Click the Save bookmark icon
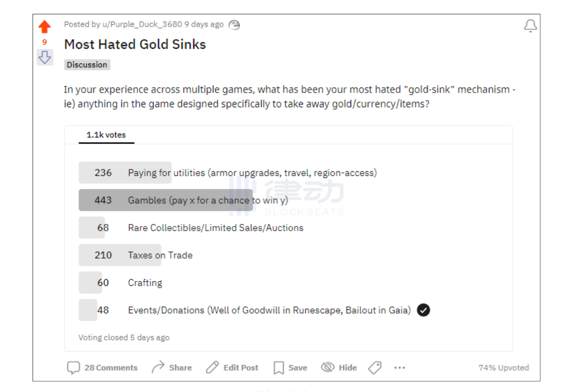The image size is (573, 392). [x=279, y=368]
